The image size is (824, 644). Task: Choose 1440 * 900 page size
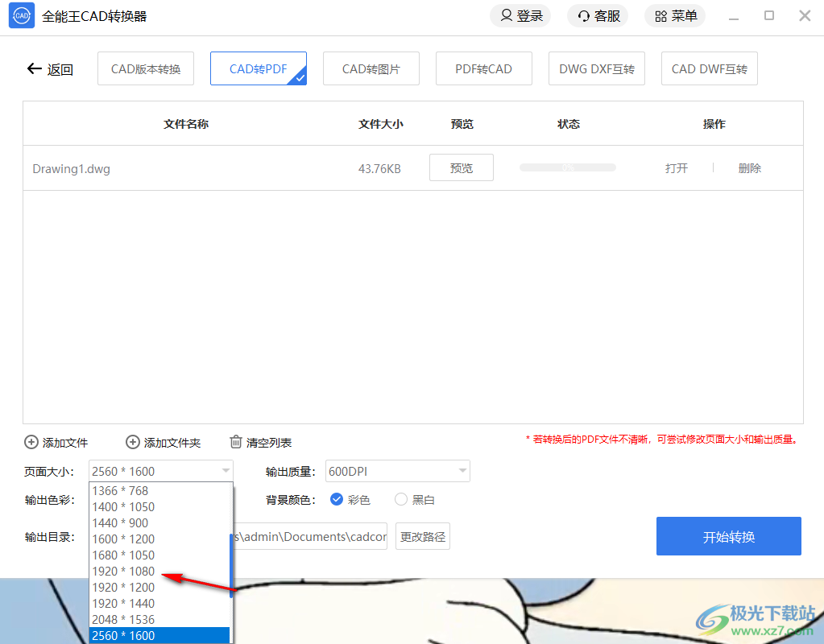pyautogui.click(x=159, y=523)
